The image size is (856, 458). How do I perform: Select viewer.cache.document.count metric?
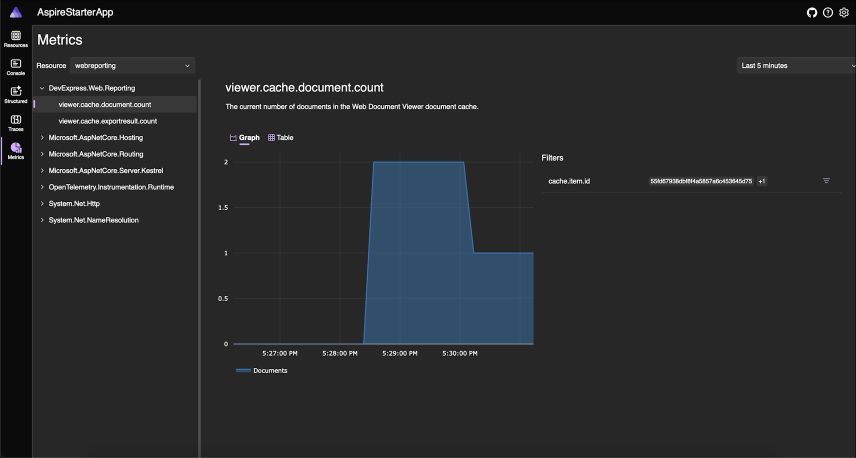click(x=105, y=104)
